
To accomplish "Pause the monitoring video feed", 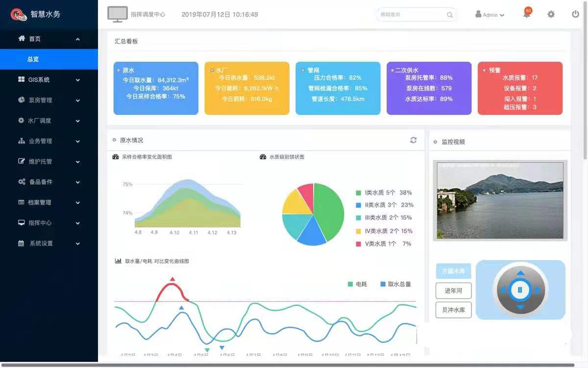I will coord(520,290).
